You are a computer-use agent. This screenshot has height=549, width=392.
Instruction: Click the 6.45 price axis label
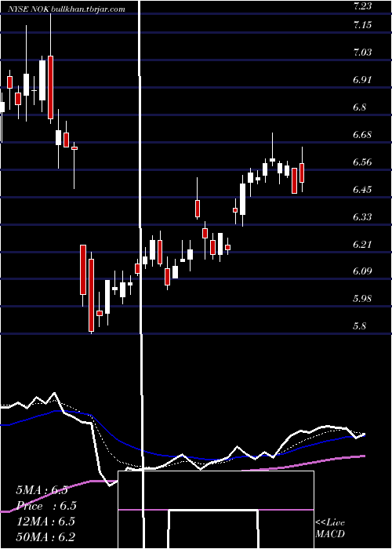pos(362,190)
